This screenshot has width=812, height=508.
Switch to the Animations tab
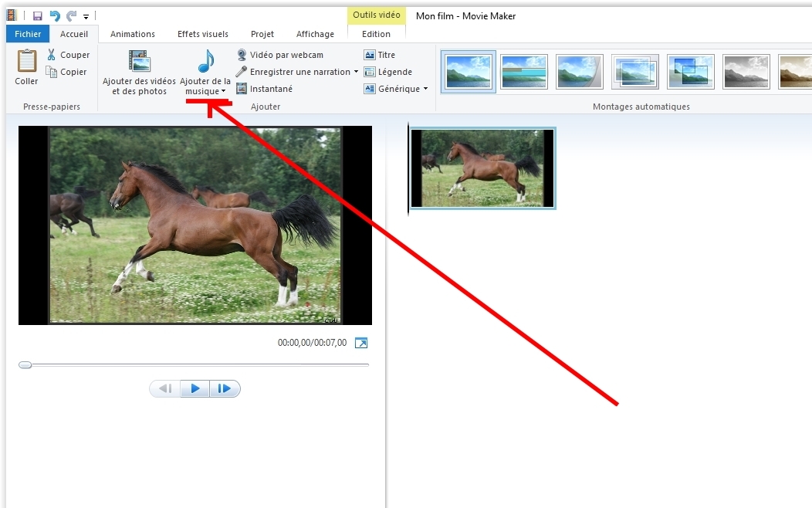(132, 34)
